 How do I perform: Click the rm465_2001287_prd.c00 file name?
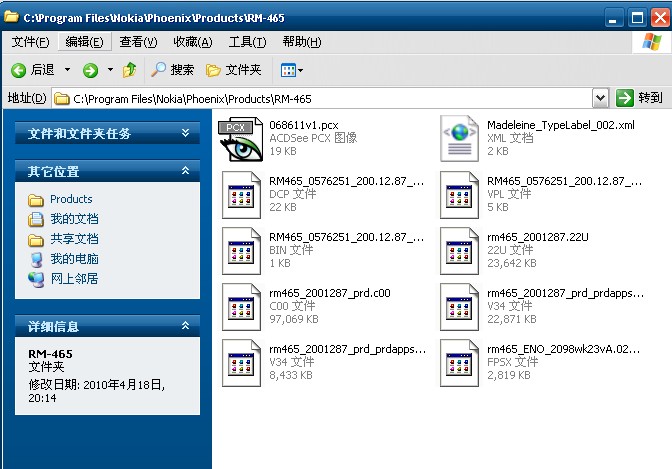click(330, 293)
